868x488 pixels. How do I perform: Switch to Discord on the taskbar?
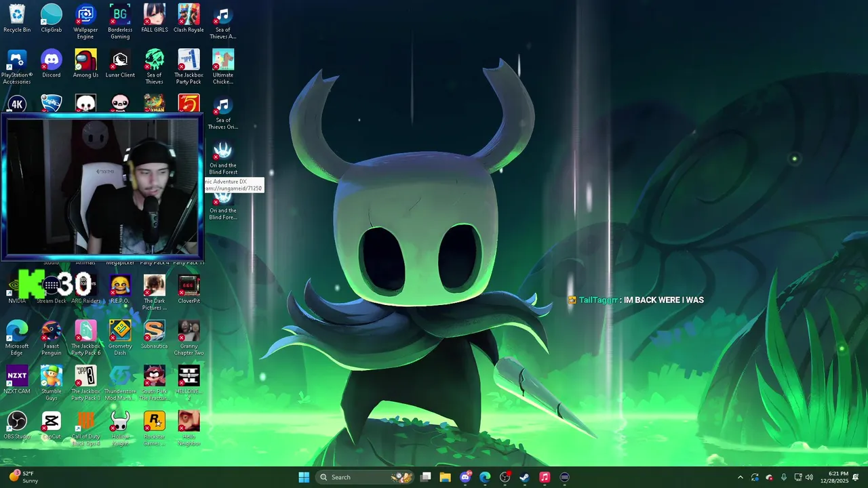pyautogui.click(x=465, y=477)
